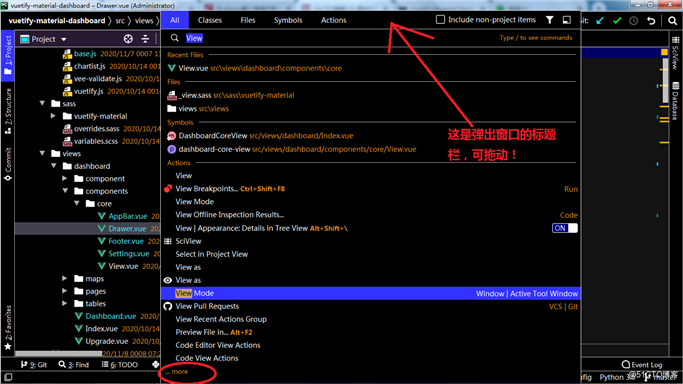The image size is (683, 384).
Task: Collapse the views folder
Action: pyautogui.click(x=42, y=154)
